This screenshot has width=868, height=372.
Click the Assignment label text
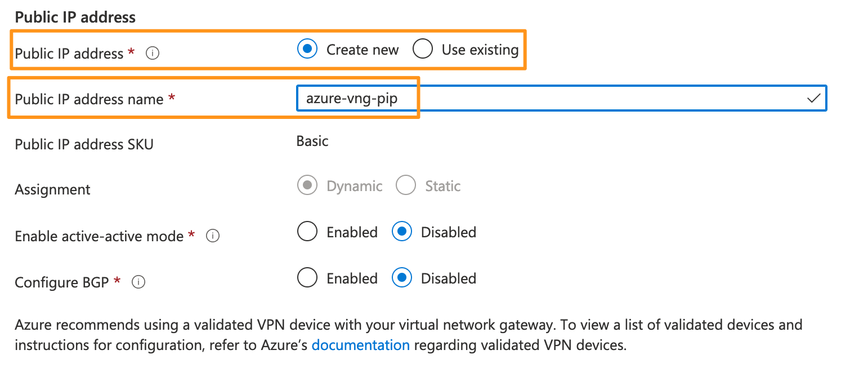click(52, 190)
